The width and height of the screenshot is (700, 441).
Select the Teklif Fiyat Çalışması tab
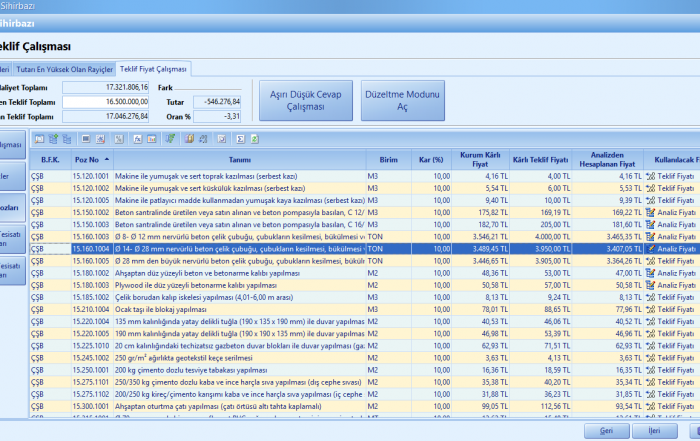(x=153, y=69)
